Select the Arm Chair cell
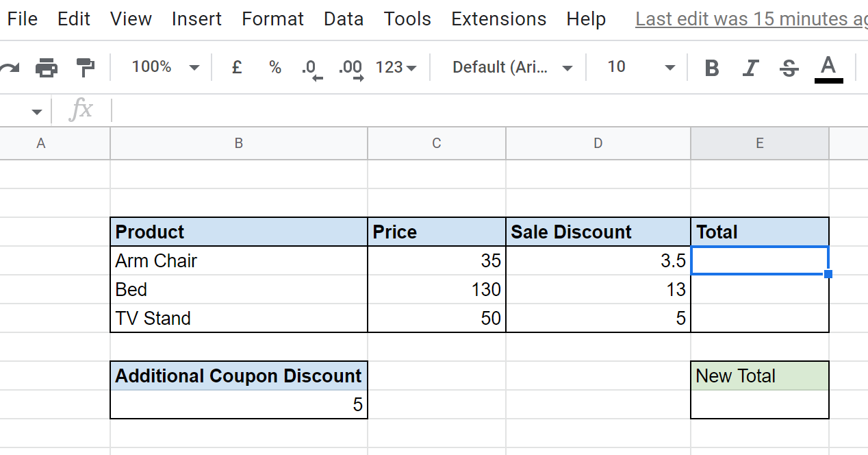 (238, 260)
